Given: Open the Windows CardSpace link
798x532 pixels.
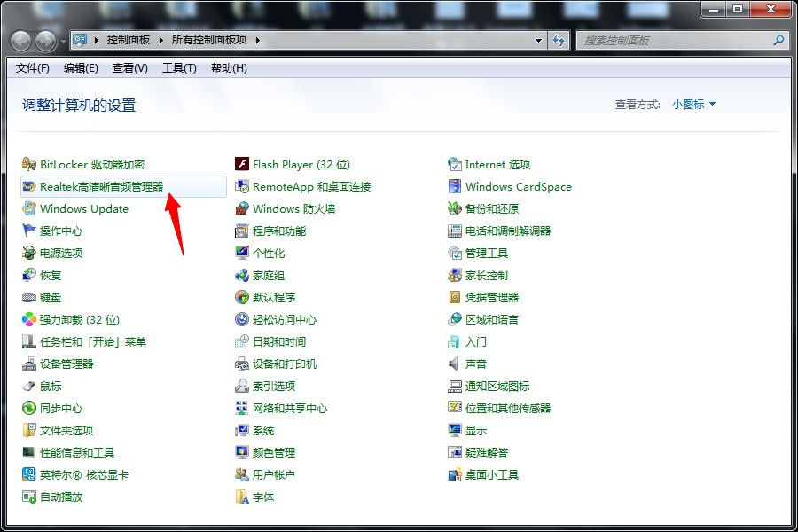Looking at the screenshot, I should [x=519, y=187].
